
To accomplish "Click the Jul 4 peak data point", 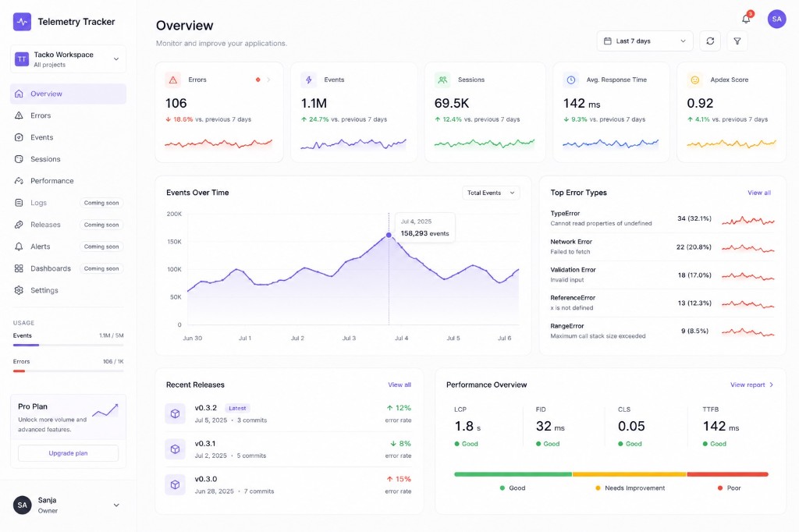I will pyautogui.click(x=389, y=235).
